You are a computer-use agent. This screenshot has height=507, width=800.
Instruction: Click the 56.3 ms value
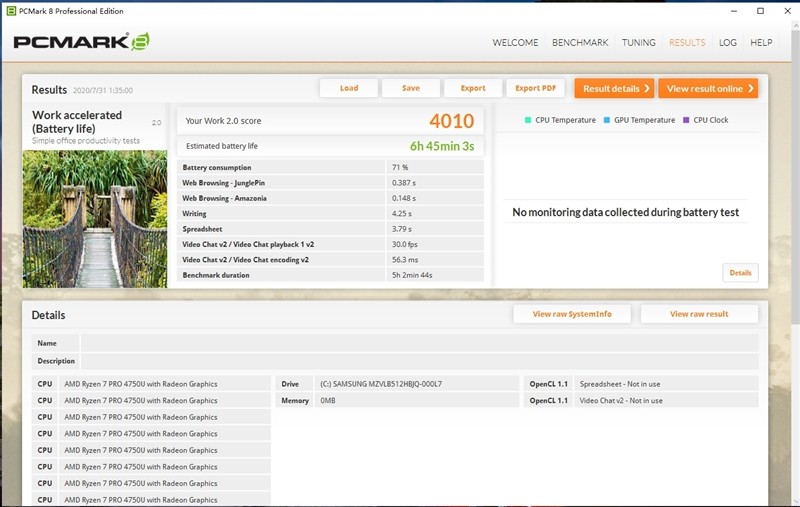click(x=405, y=260)
